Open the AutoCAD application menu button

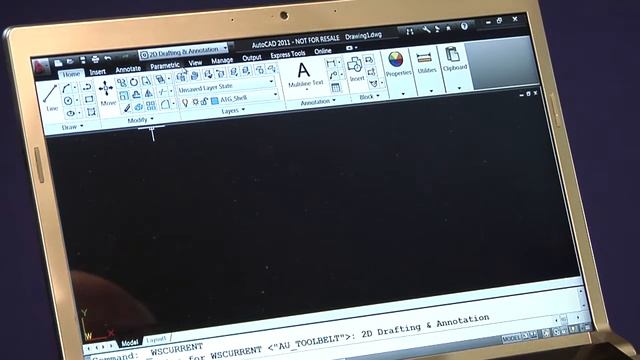tap(41, 67)
